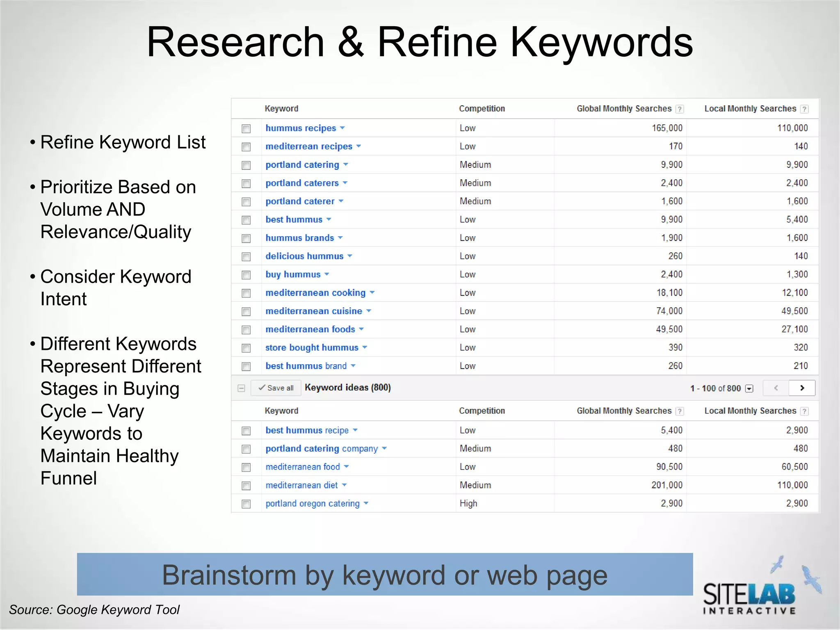840x630 pixels.
Task: Open the mediterranean foods keyword link
Action: [x=310, y=329]
